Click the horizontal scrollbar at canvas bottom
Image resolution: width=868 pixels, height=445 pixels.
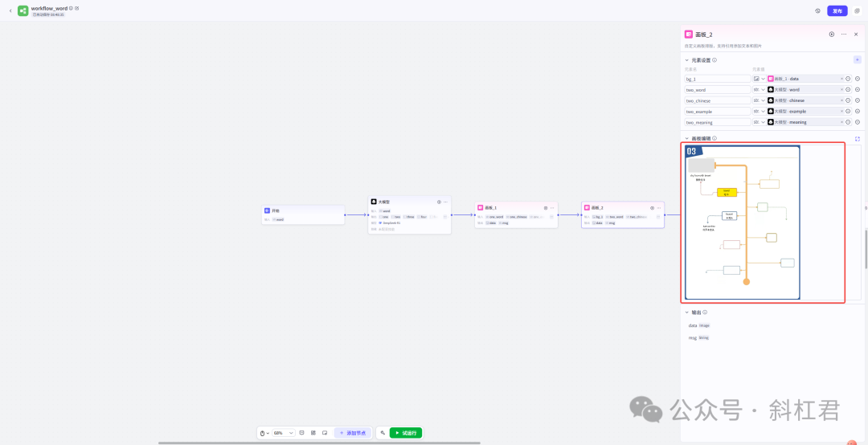coord(319,443)
